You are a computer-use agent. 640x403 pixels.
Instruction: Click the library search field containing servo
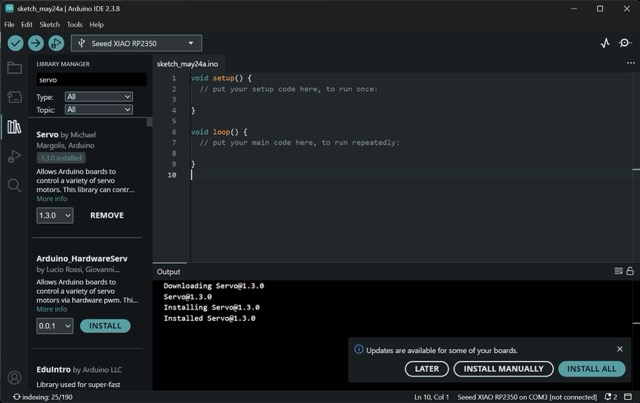(91, 80)
